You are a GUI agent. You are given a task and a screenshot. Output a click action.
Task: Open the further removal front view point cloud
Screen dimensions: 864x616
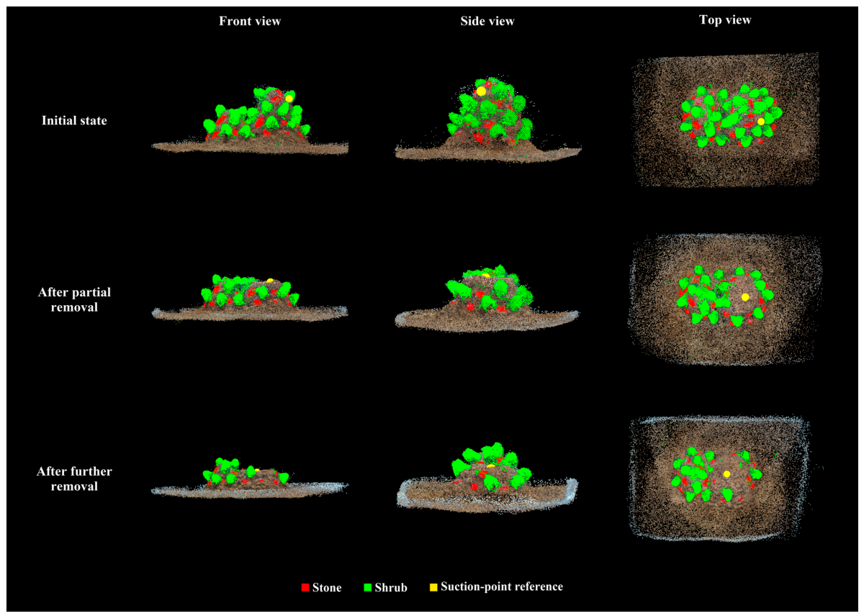point(250,478)
